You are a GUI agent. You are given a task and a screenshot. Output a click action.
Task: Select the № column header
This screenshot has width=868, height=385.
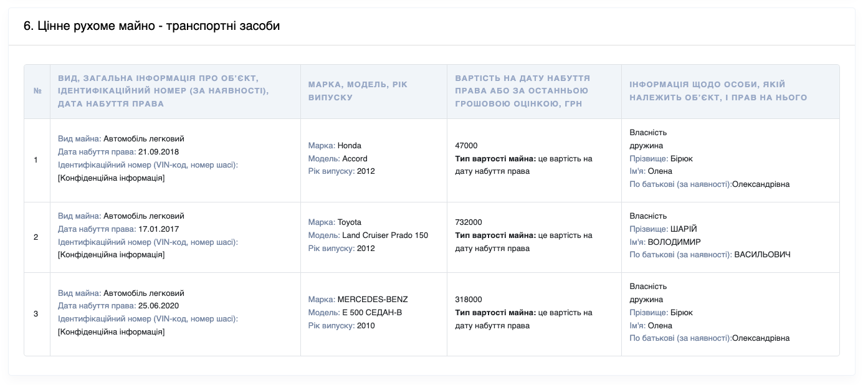pos(37,91)
